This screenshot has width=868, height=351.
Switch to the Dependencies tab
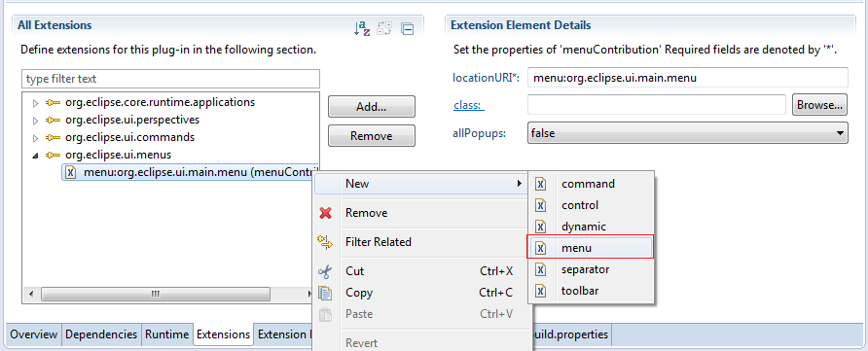(101, 334)
